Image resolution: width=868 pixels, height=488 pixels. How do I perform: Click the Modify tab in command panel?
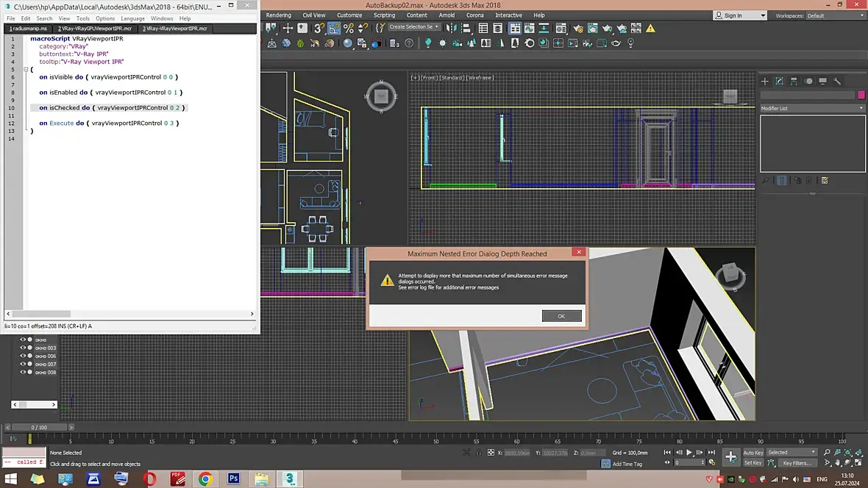click(779, 82)
